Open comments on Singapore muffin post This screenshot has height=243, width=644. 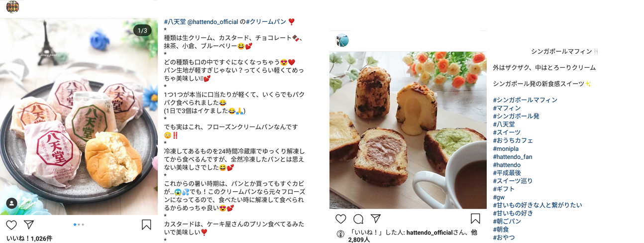pos(358,219)
